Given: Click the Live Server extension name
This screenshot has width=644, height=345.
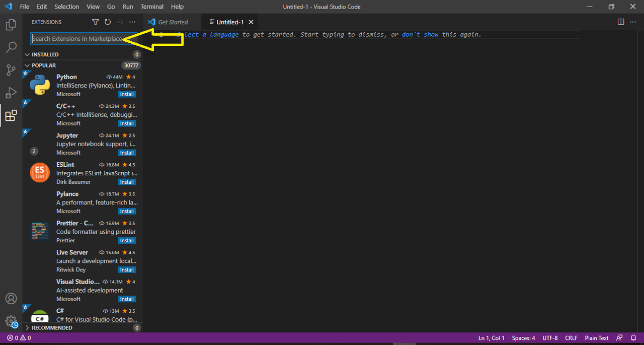Looking at the screenshot, I should pos(72,252).
